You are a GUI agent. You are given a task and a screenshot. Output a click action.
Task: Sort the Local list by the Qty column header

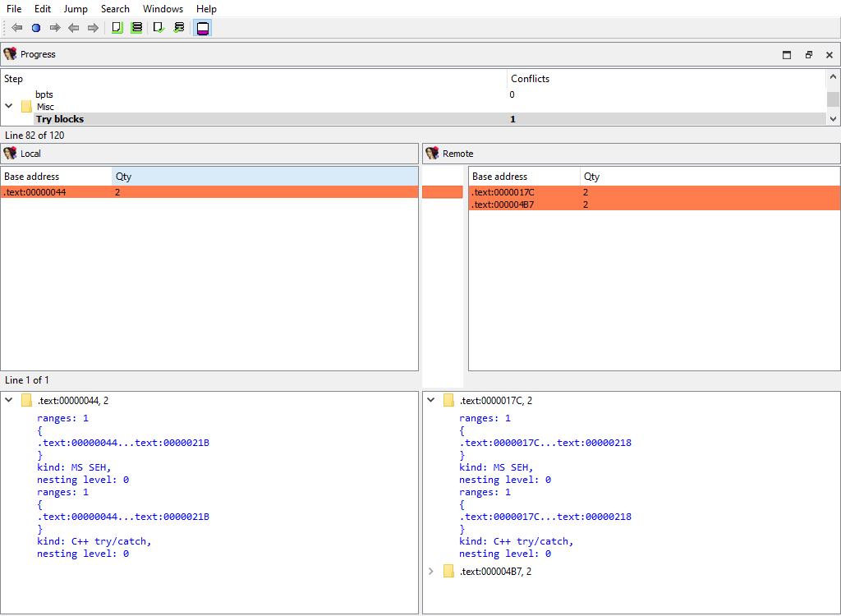[123, 177]
